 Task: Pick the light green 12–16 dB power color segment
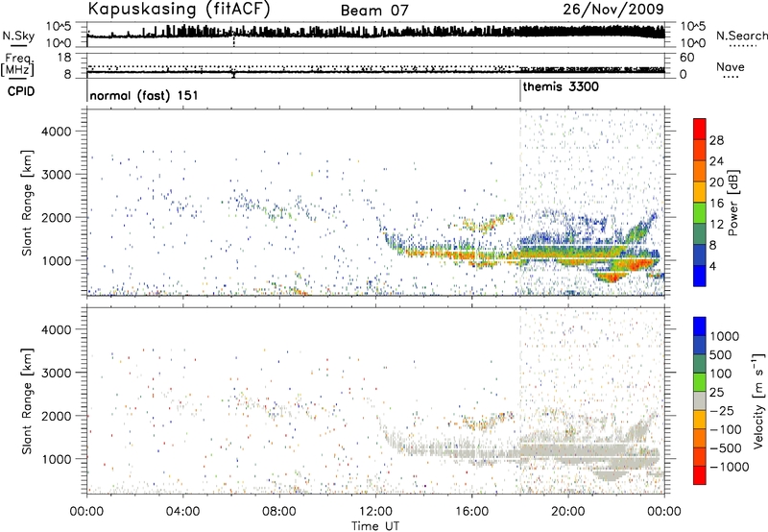tap(700, 213)
